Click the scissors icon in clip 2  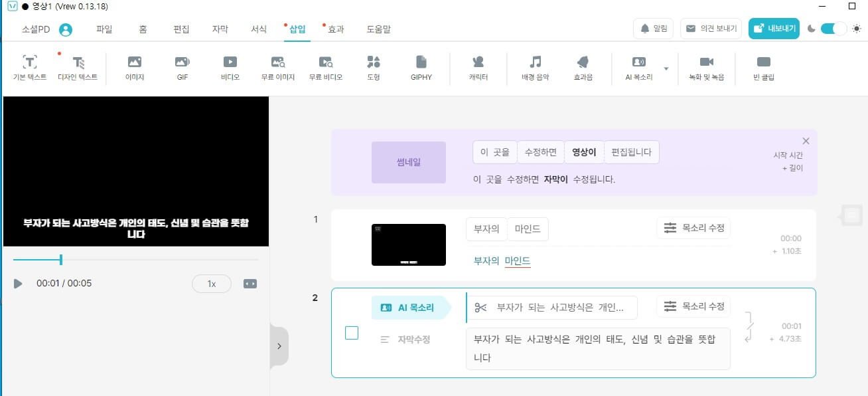coord(480,308)
